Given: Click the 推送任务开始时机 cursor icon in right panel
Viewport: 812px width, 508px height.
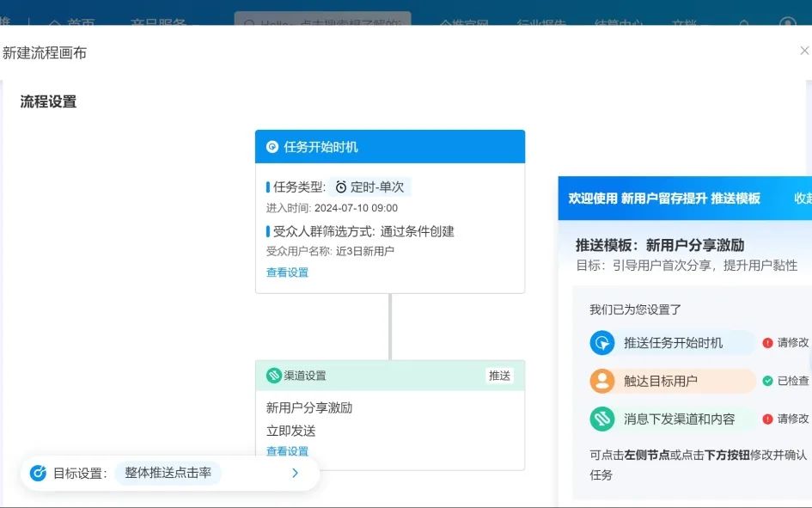Looking at the screenshot, I should point(603,343).
